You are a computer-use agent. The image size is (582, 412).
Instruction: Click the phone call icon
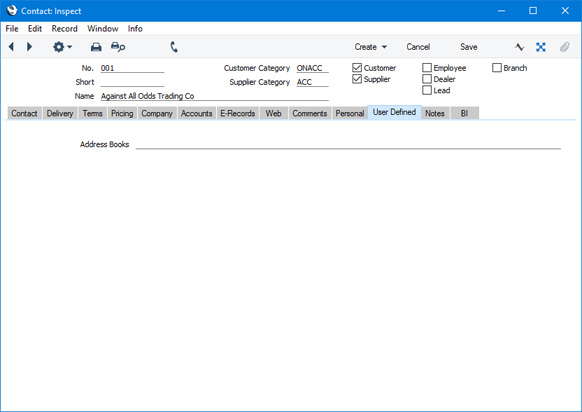tap(174, 47)
